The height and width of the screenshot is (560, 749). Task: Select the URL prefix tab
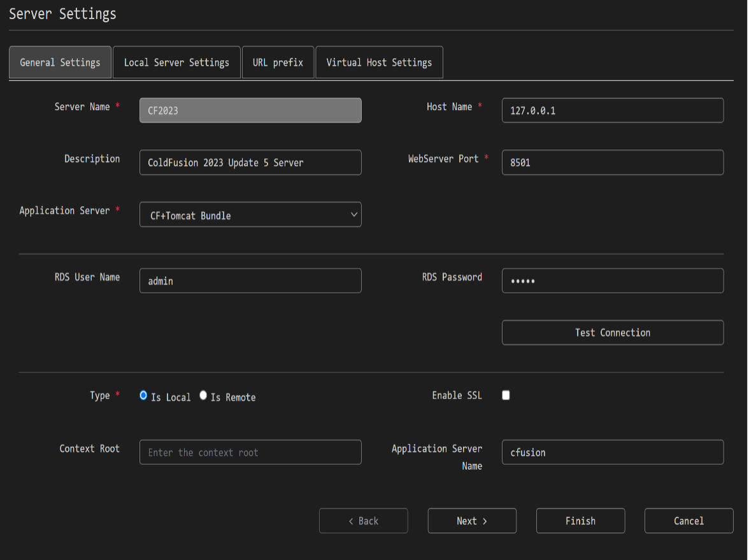[x=278, y=62]
